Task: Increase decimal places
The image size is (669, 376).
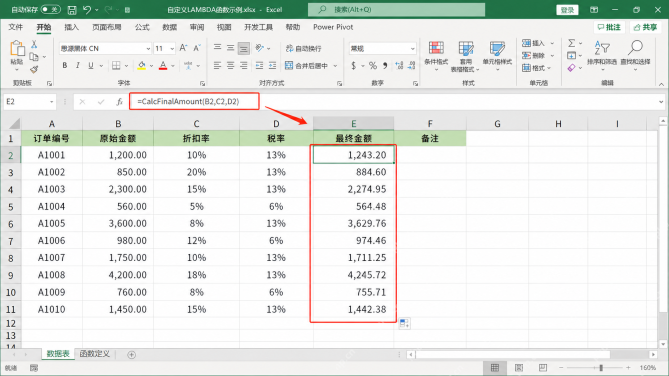Action: pos(399,66)
